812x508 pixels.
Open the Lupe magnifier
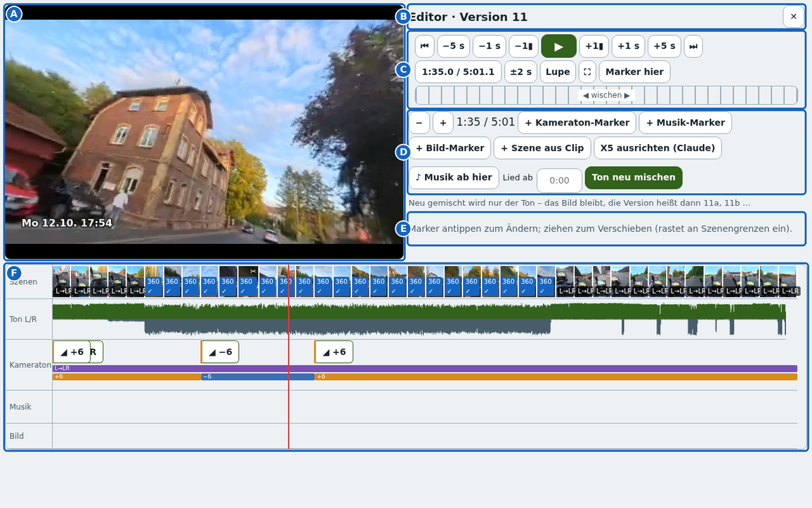[x=558, y=72]
